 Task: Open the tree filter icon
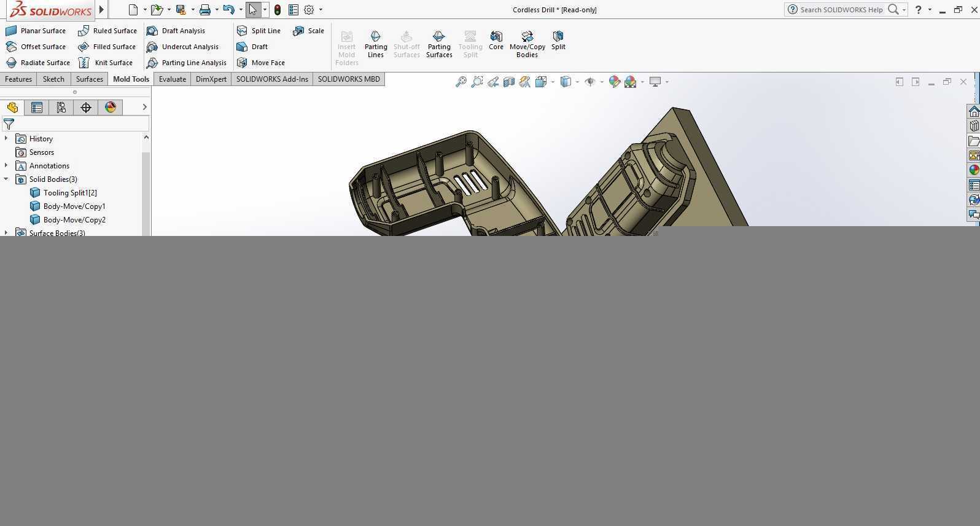pyautogui.click(x=9, y=124)
